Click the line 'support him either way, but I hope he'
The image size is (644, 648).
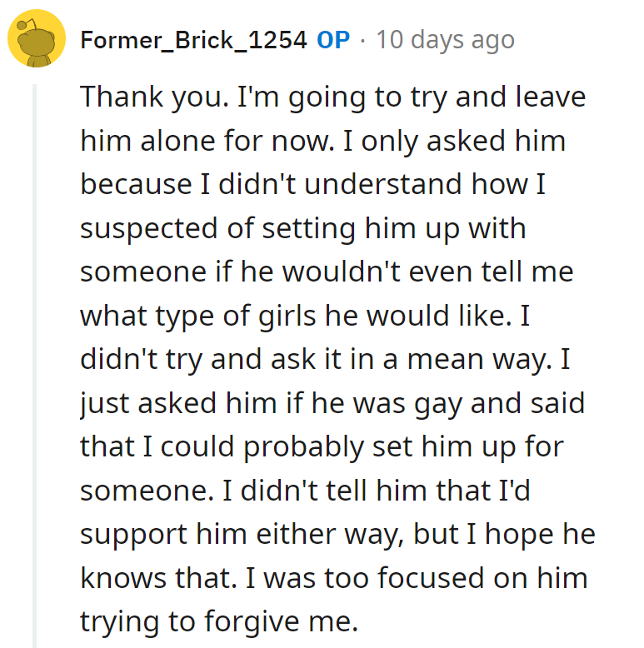point(337,535)
